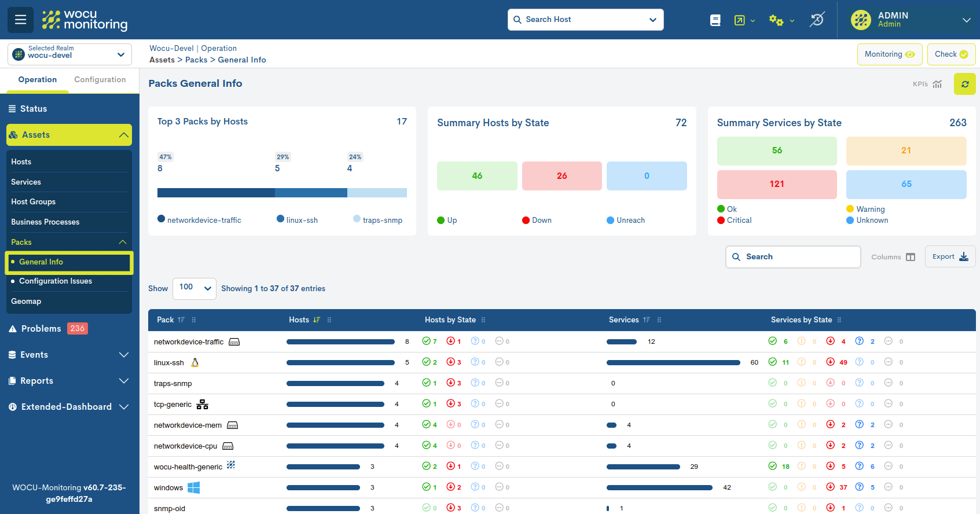This screenshot has width=980, height=514.
Task: Click the critical services icon for linux-ssh
Action: tap(830, 362)
